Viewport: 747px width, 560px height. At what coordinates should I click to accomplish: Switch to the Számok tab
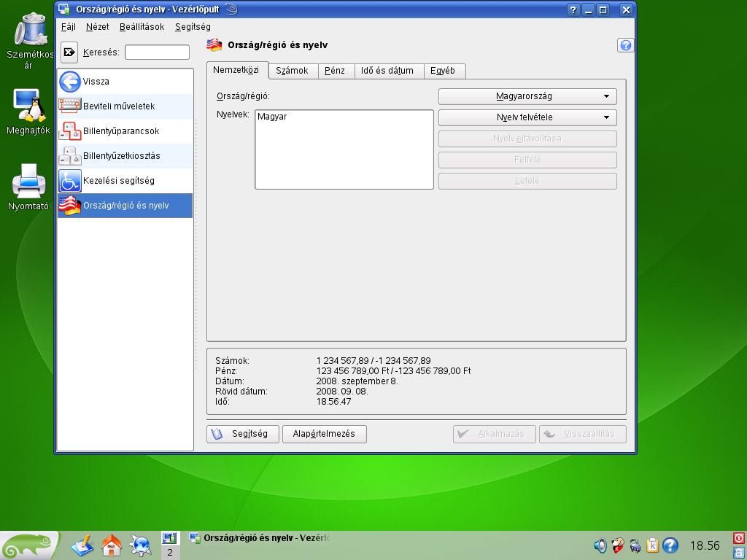292,71
